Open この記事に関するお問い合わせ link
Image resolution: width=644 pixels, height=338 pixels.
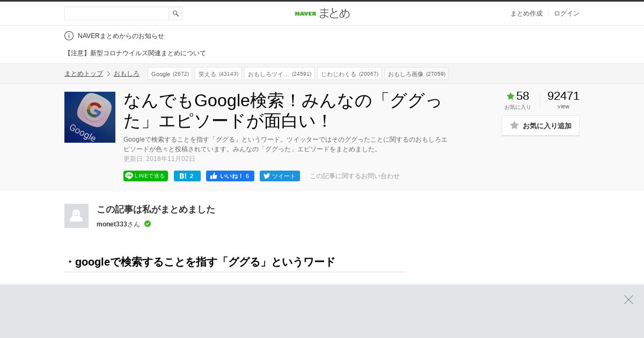point(355,176)
